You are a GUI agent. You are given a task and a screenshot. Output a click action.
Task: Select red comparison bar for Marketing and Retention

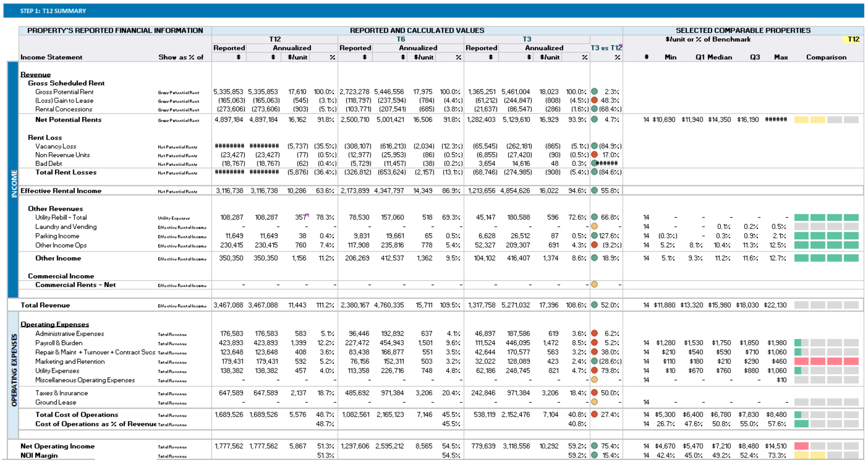(x=826, y=361)
